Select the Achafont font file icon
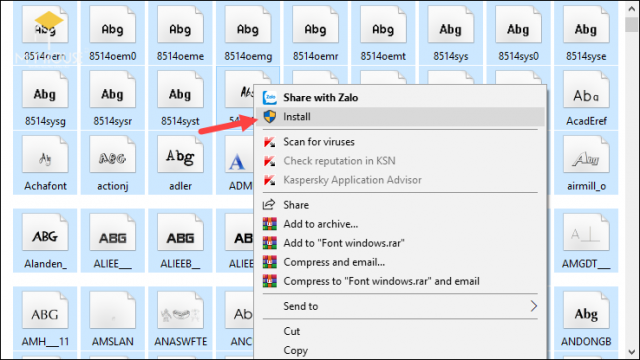The height and width of the screenshot is (360, 640). 45,155
